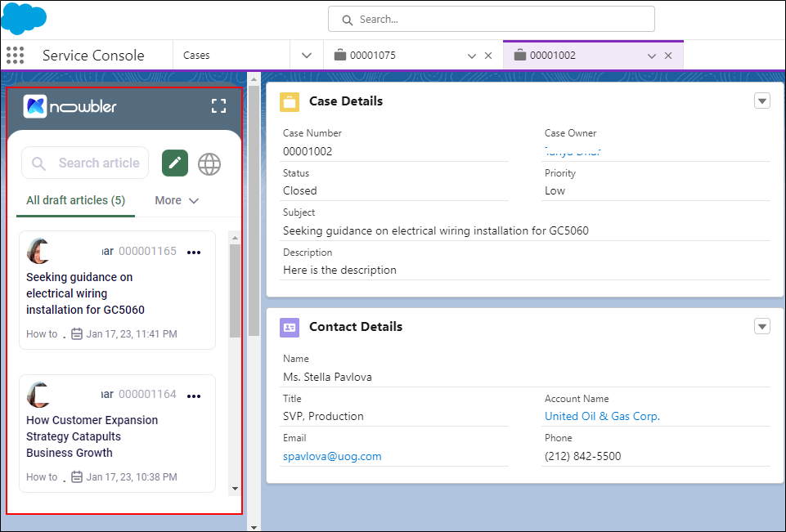The width and height of the screenshot is (786, 532).
Task: Click the article list scrollbar down arrow
Action: (x=235, y=488)
